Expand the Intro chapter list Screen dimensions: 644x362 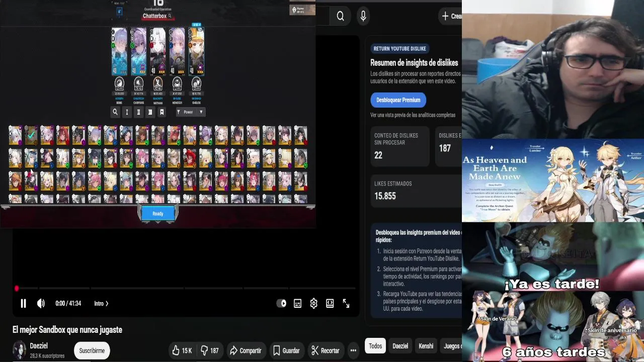click(101, 303)
